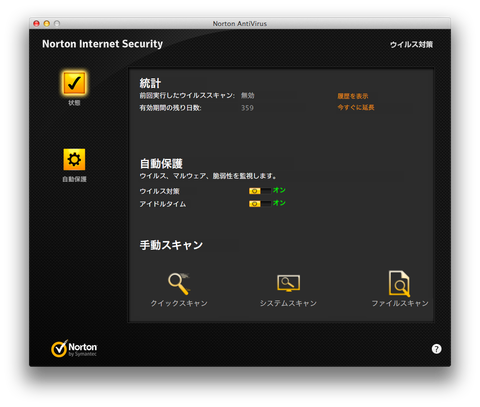Click the 前回実行したウイルススキャン label
Image resolution: width=480 pixels, height=407 pixels.
pos(187,95)
